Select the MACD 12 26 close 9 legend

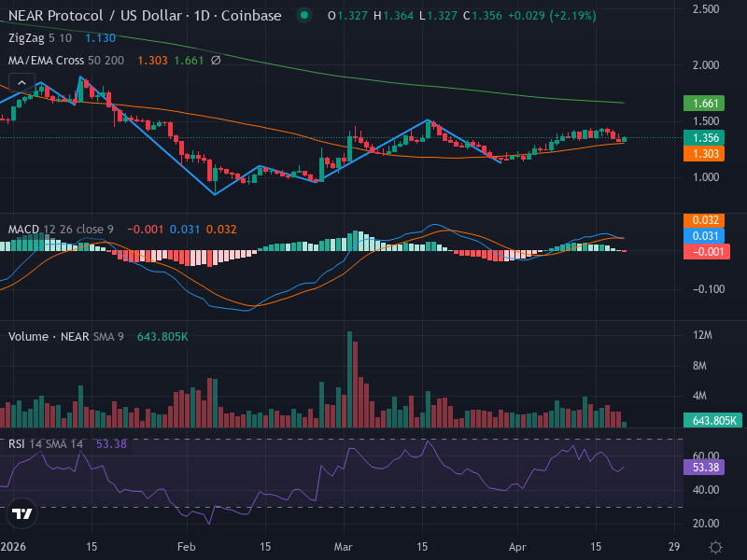(x=61, y=230)
